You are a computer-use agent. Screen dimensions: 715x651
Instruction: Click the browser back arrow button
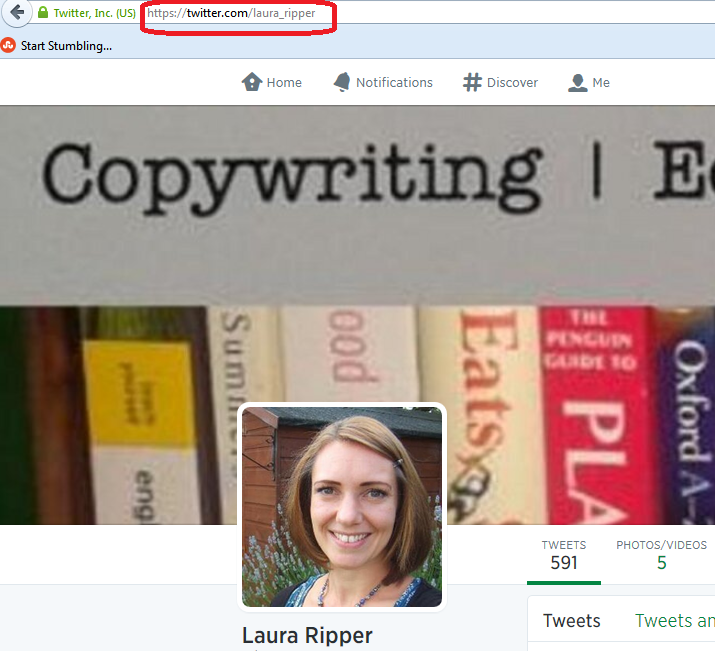tap(16, 14)
